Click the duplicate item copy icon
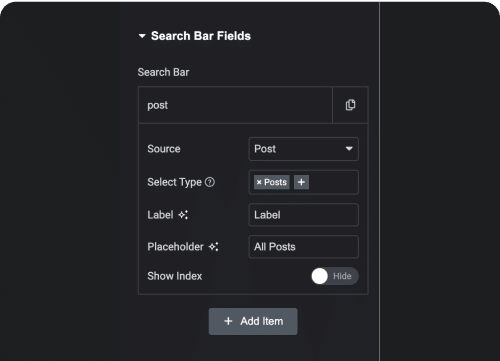 [x=350, y=105]
